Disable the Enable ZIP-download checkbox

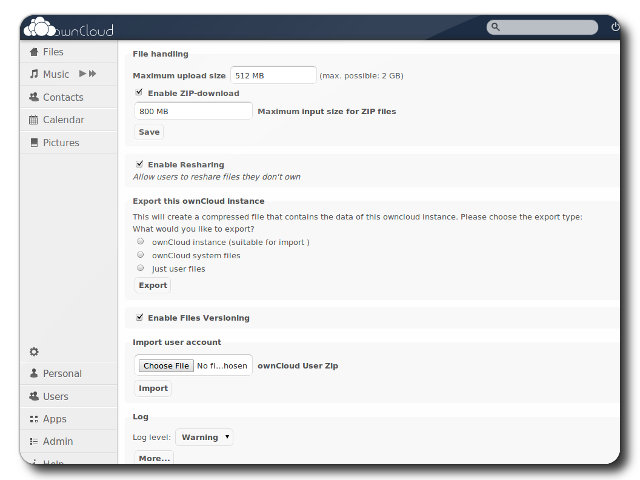(x=139, y=93)
